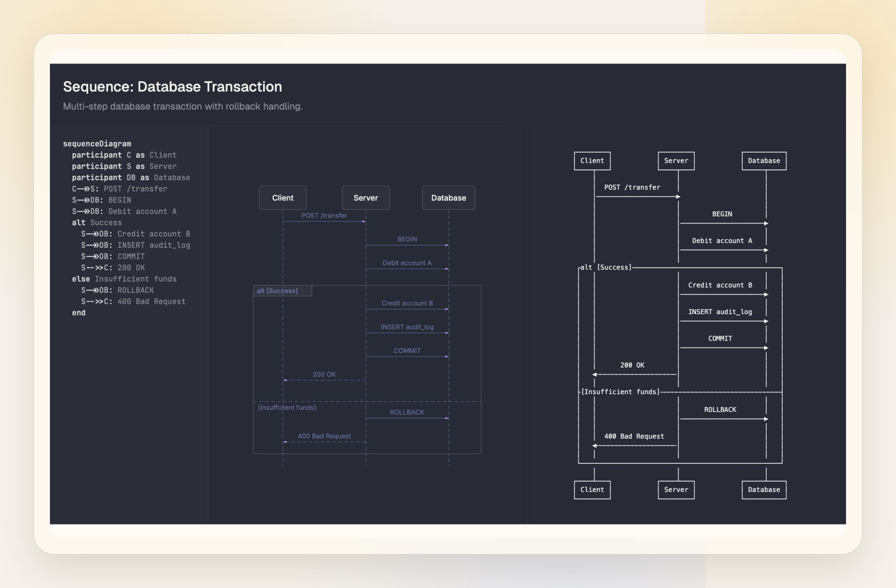Click the 'participant S as Server' code line
This screenshot has width=896, height=588.
pyautogui.click(x=124, y=166)
